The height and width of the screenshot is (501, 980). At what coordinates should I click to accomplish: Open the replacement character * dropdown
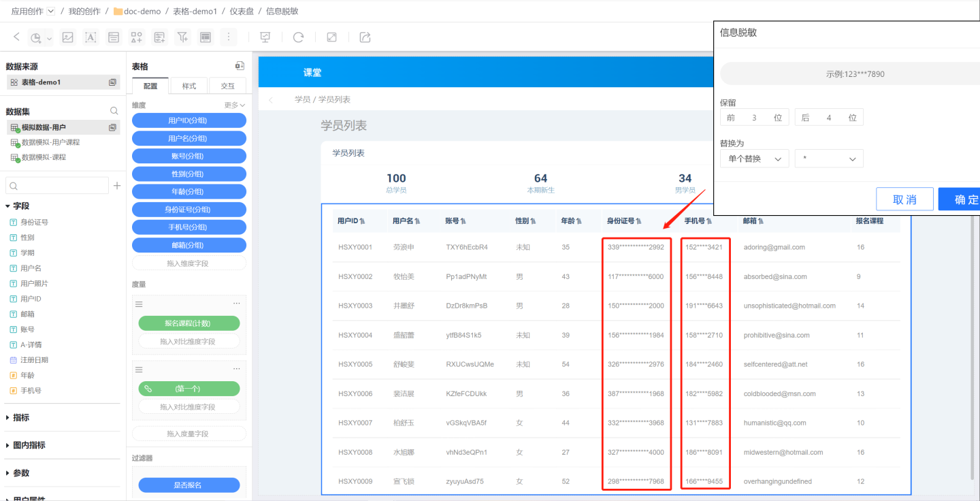coord(828,159)
